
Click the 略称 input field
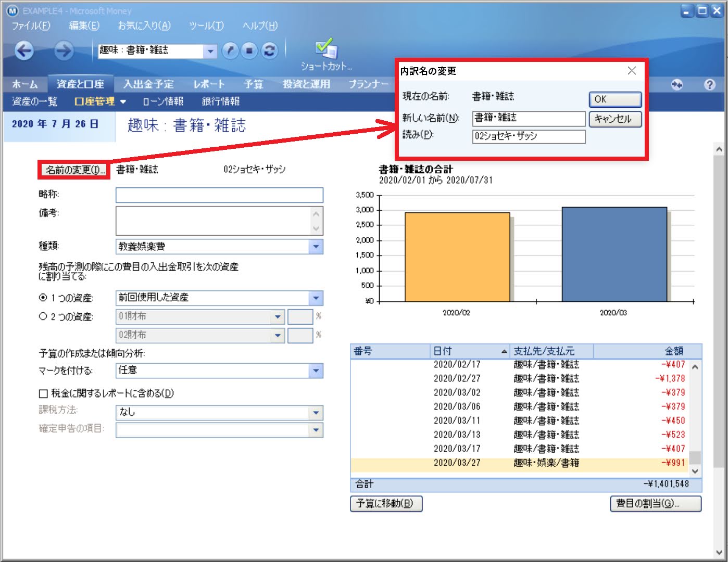click(219, 195)
